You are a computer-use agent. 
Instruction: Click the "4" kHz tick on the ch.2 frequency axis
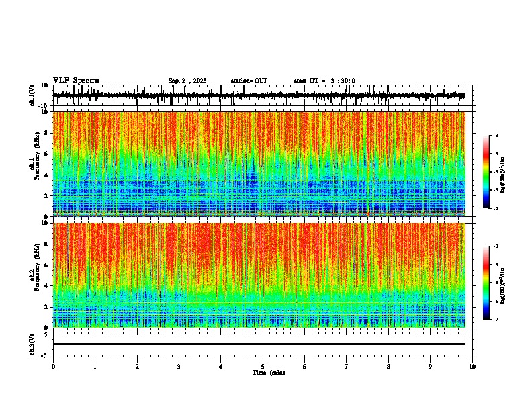[46, 286]
